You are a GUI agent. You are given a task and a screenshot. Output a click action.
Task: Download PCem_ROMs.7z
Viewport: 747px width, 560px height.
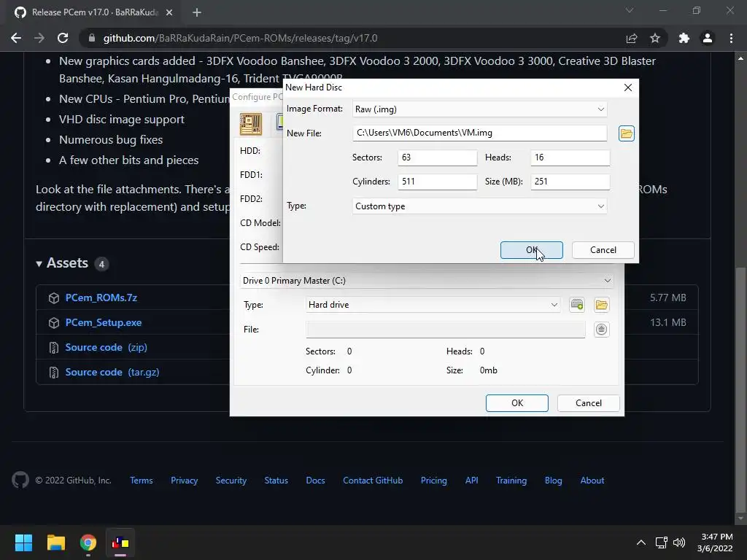click(101, 297)
